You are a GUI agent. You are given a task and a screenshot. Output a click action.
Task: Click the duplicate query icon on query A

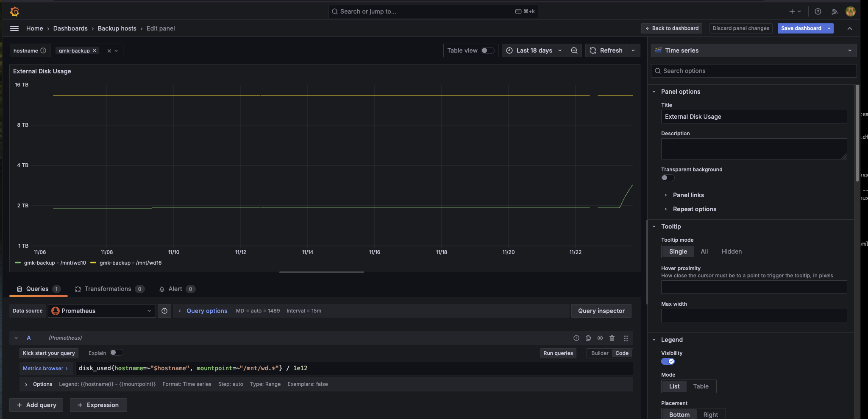pyautogui.click(x=588, y=338)
